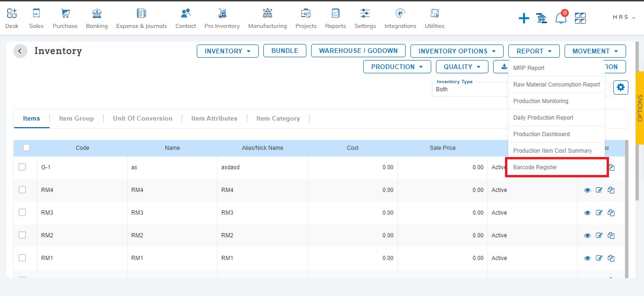
Task: Open the notifications bell
Action: coord(561,18)
